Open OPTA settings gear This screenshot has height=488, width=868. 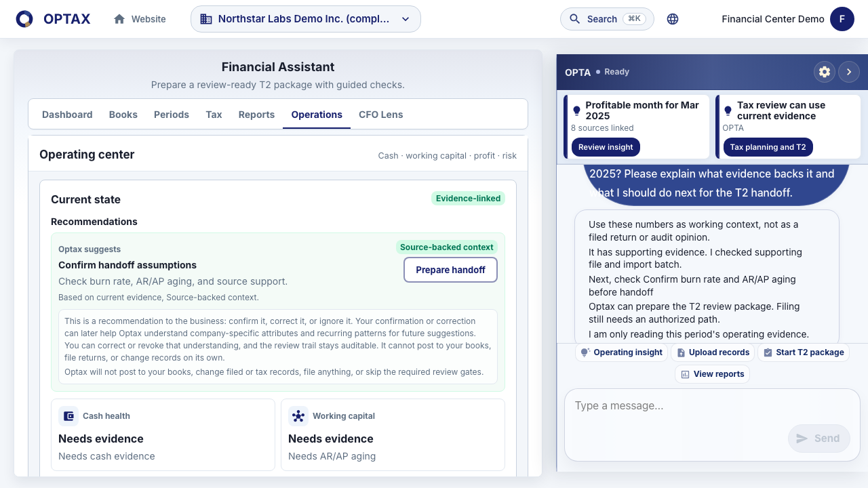tap(825, 72)
